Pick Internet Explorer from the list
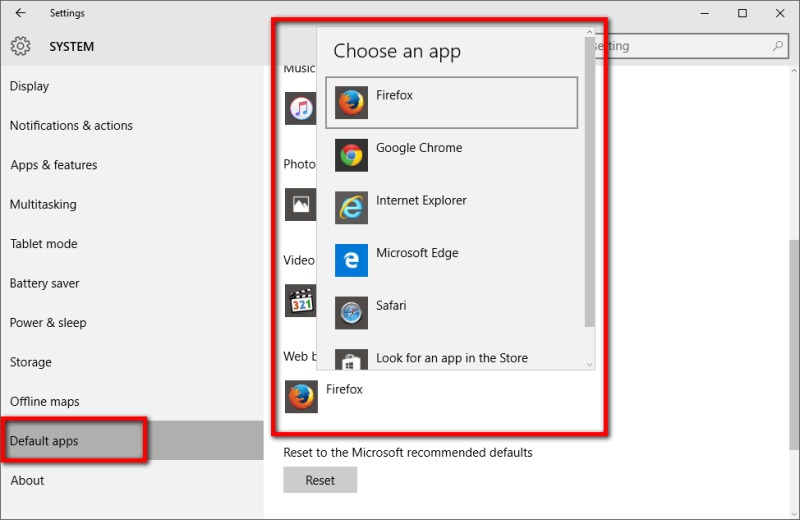Image resolution: width=800 pixels, height=520 pixels. click(x=452, y=208)
